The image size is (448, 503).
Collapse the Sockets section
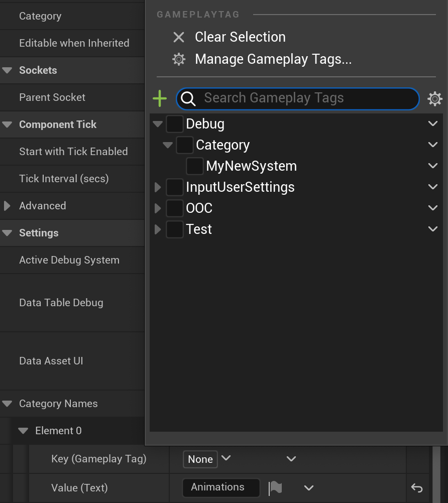(x=7, y=70)
